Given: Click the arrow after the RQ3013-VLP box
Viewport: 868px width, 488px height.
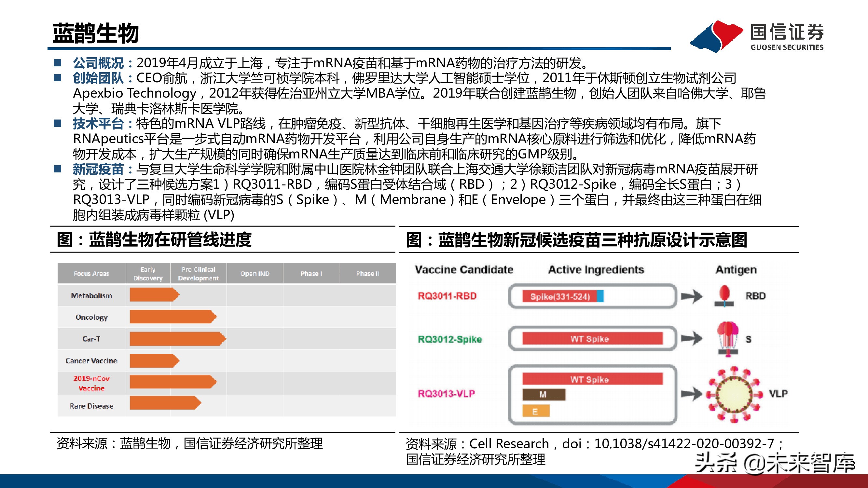Looking at the screenshot, I should pos(691,393).
